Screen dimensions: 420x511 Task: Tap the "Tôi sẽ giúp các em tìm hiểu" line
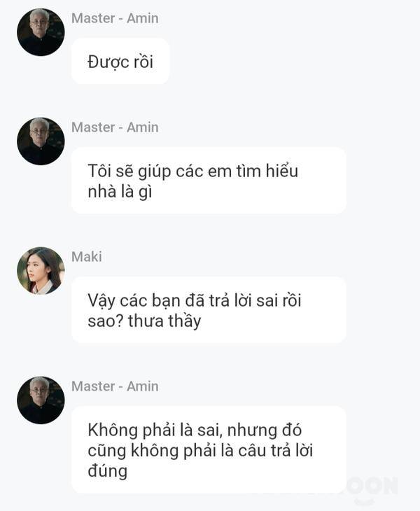pos(193,171)
